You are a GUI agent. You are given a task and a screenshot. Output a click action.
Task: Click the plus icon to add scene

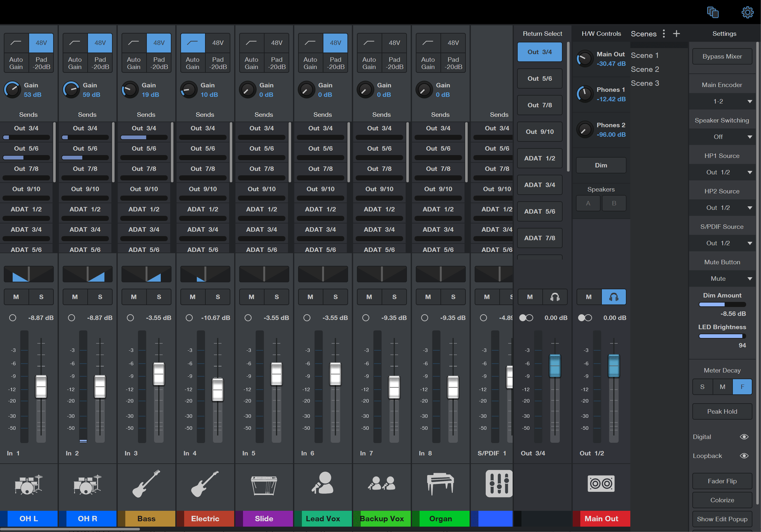(676, 34)
